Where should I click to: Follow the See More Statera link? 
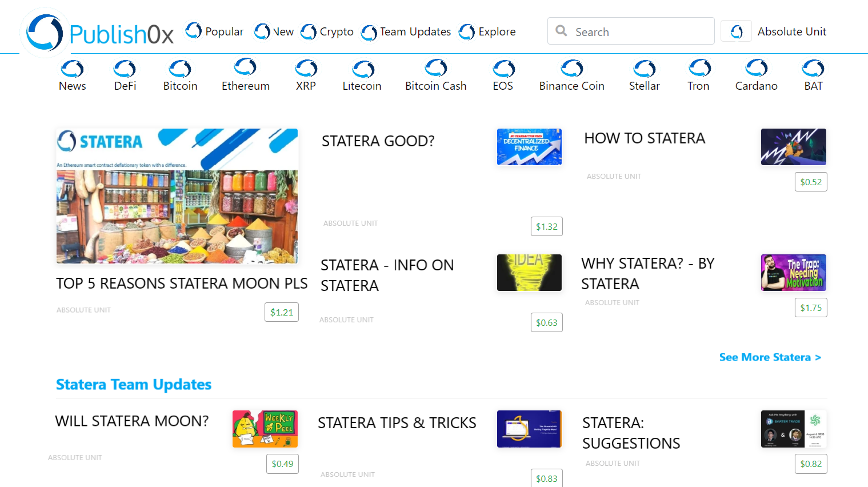point(770,357)
